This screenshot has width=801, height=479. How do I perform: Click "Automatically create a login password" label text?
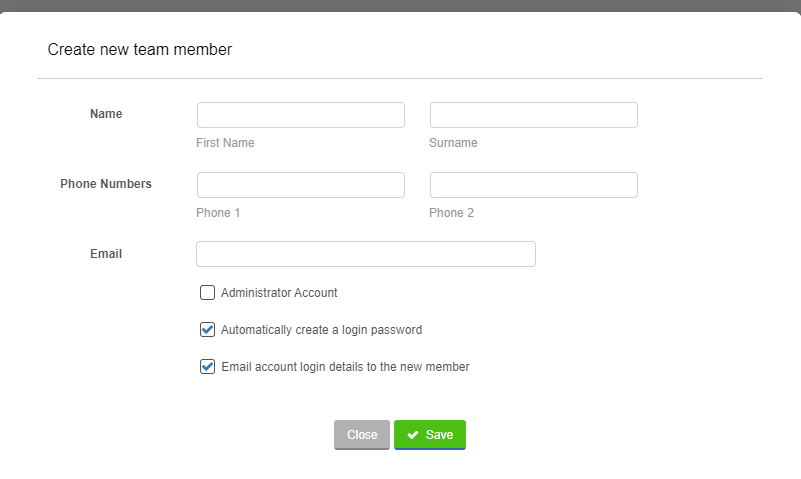pyautogui.click(x=321, y=330)
